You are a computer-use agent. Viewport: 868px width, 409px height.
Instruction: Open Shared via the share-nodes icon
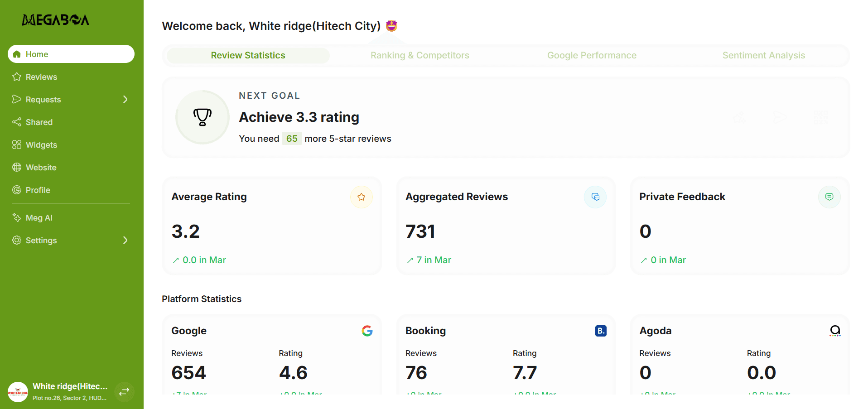(17, 122)
